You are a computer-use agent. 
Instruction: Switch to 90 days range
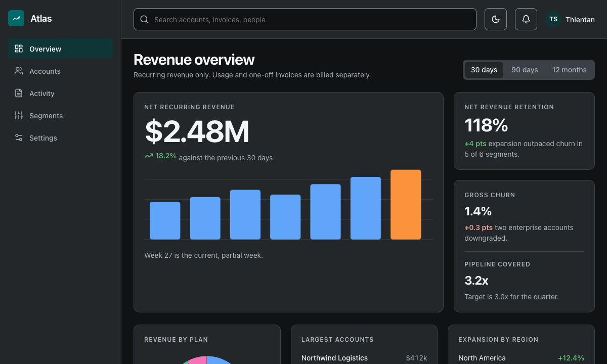point(525,70)
